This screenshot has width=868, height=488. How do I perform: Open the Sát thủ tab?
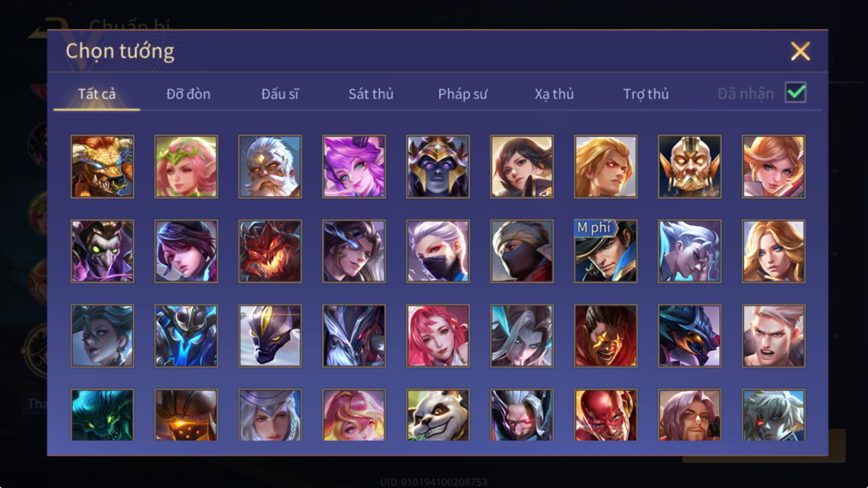[x=371, y=94]
